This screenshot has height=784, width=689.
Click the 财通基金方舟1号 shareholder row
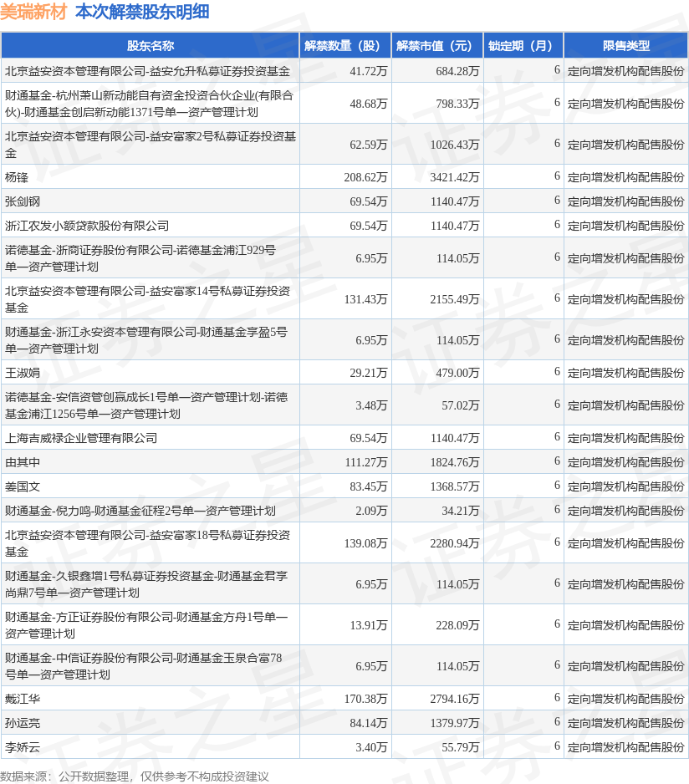click(x=344, y=625)
